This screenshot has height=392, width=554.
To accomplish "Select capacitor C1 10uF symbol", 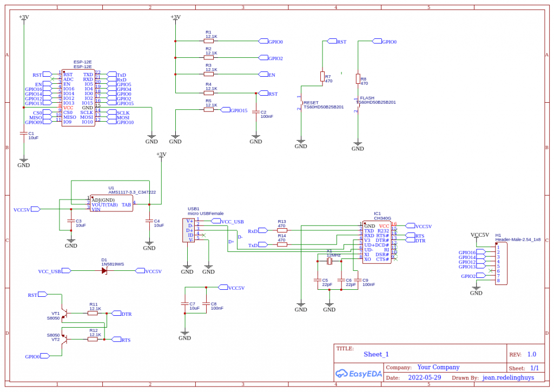I will point(24,134).
